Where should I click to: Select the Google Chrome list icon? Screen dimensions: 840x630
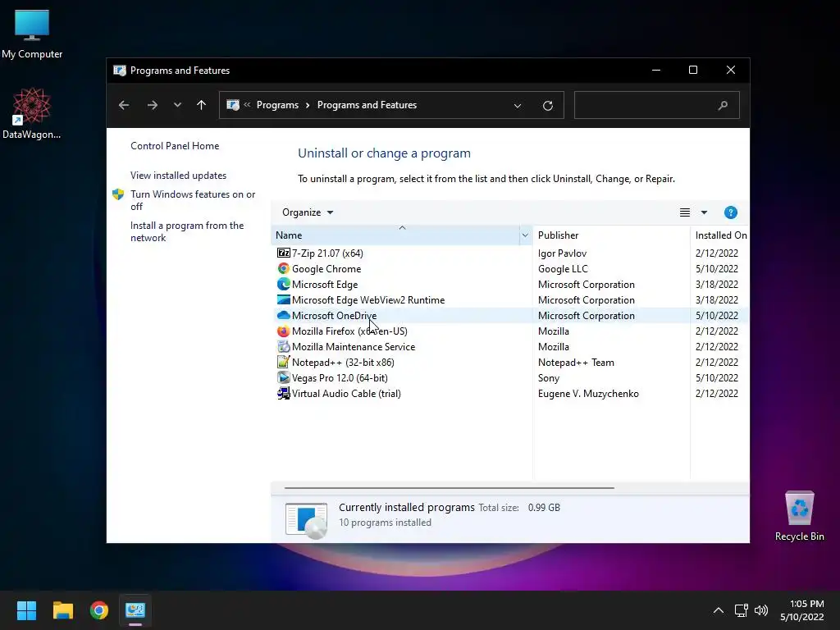point(283,268)
